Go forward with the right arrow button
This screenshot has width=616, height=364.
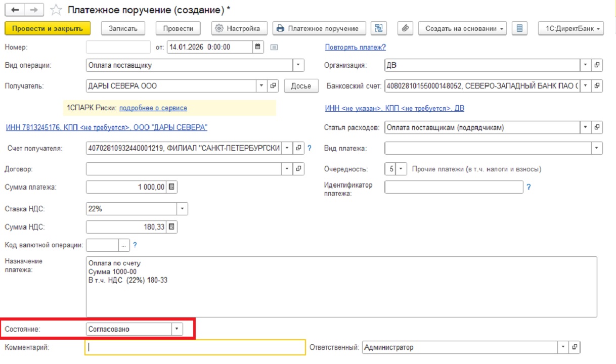[34, 10]
